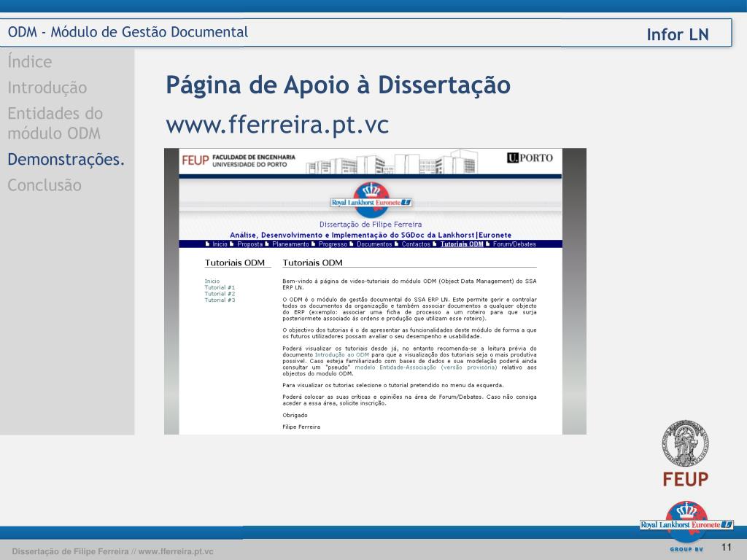
Task: Click ODM - Módulo de Gestão Documental title
Action: coord(128,32)
